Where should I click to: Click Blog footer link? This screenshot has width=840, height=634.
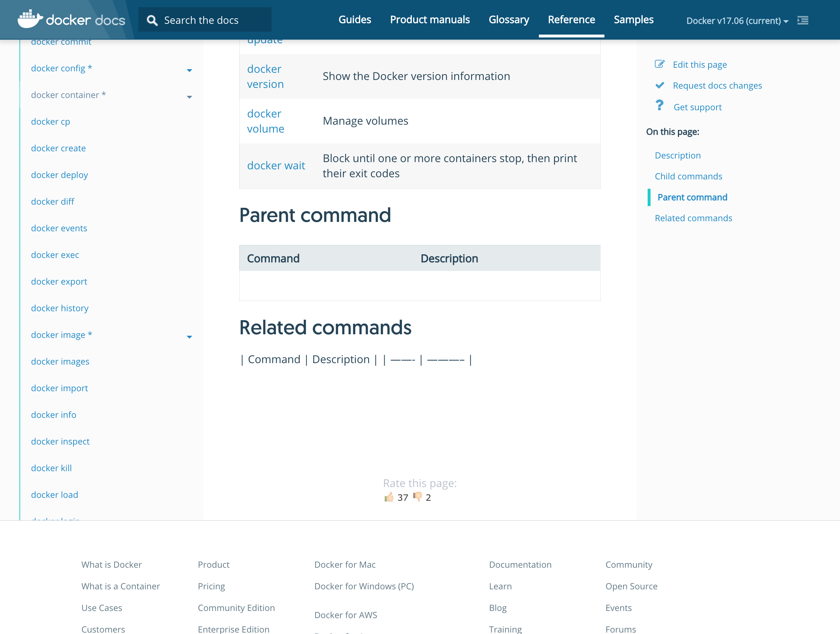(x=498, y=608)
